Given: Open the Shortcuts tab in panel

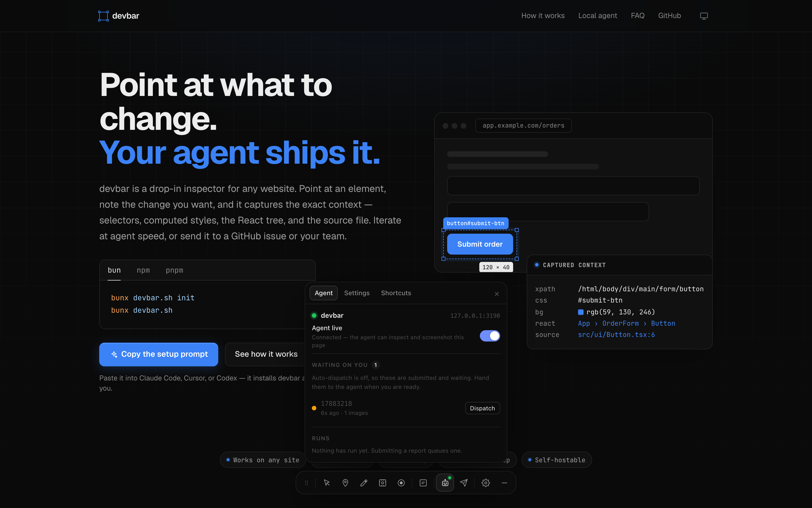Looking at the screenshot, I should coord(396,293).
